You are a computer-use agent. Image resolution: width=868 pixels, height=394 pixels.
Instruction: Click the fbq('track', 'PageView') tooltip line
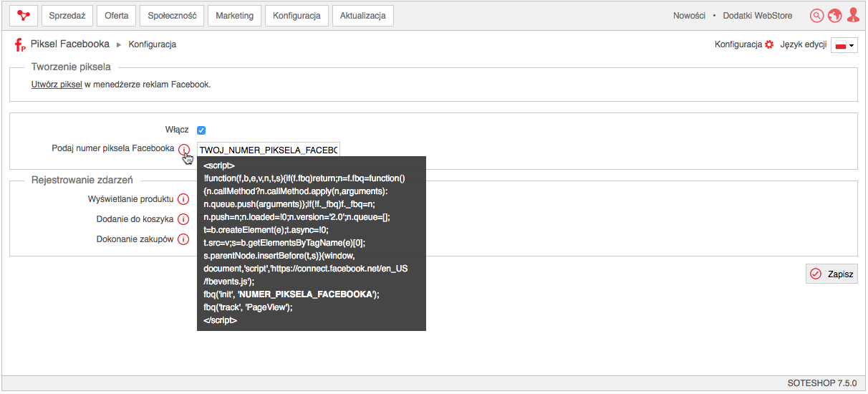coord(249,307)
